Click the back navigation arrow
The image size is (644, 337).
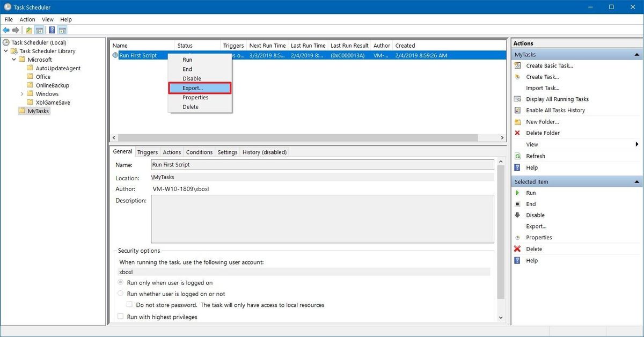coord(6,30)
